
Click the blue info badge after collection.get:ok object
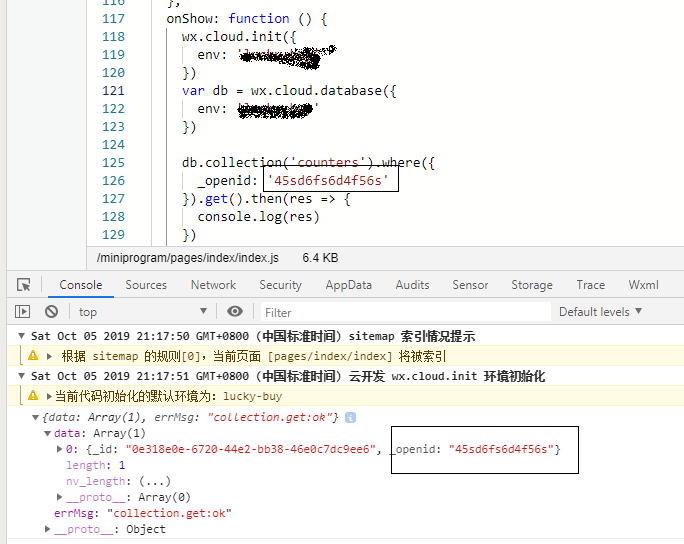(x=350, y=417)
